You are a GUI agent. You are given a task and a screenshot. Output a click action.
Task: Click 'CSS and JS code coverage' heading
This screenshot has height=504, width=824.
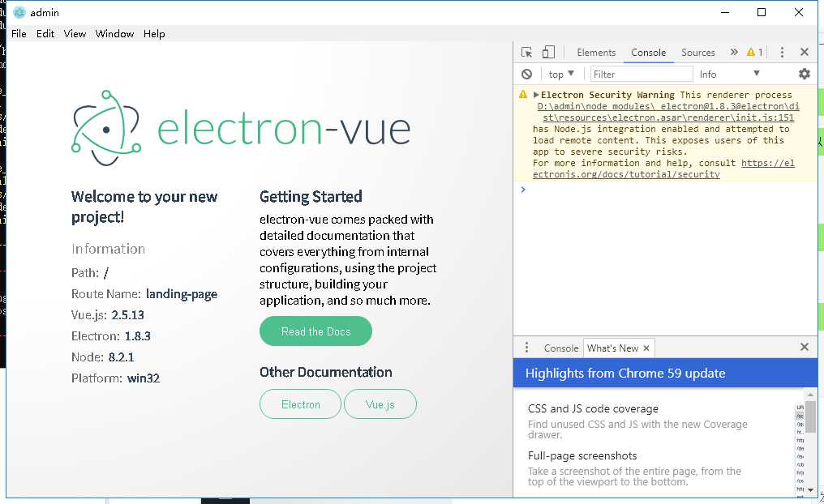(x=593, y=408)
